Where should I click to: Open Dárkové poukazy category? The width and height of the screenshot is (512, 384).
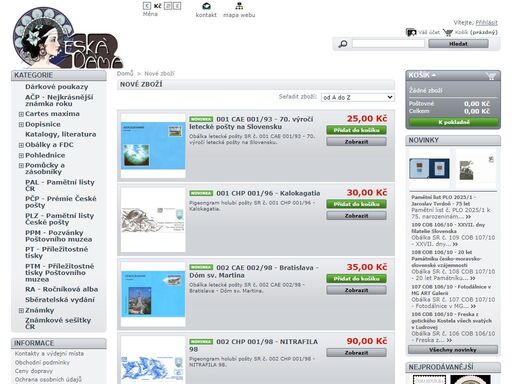tap(57, 87)
